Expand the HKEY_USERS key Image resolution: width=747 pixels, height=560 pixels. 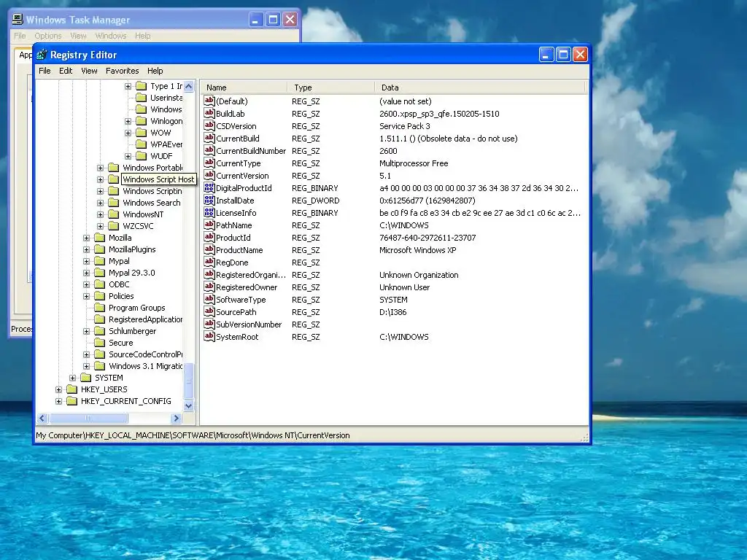58,389
